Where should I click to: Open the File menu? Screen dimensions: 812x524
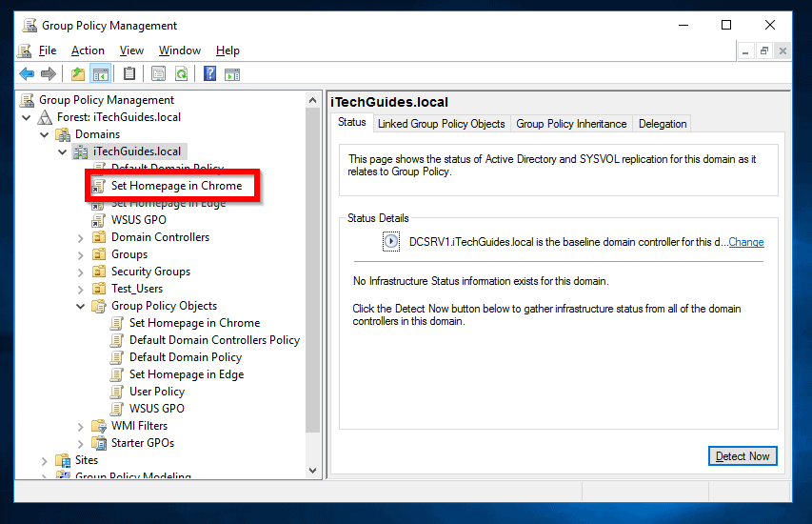click(x=48, y=50)
